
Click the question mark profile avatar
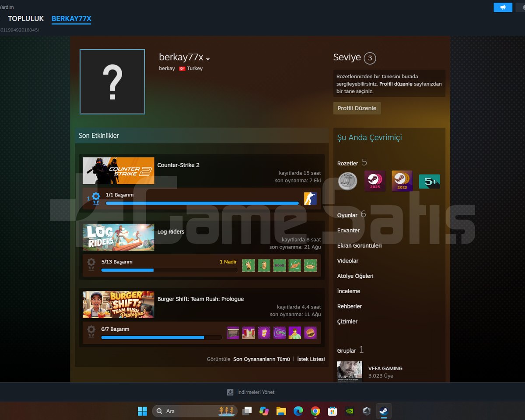pyautogui.click(x=112, y=82)
